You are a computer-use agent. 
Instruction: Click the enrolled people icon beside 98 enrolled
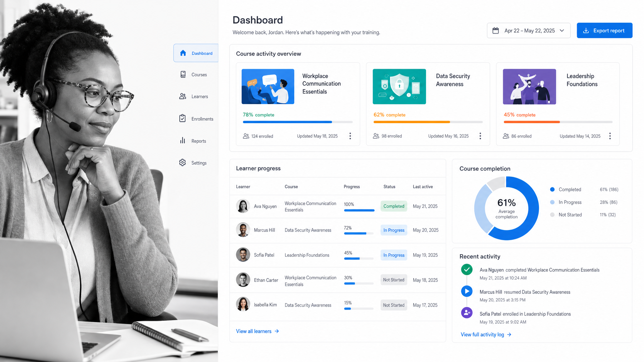tap(376, 136)
